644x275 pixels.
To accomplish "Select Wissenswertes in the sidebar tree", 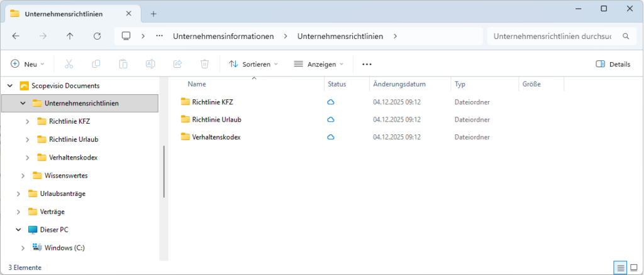I will (66, 175).
